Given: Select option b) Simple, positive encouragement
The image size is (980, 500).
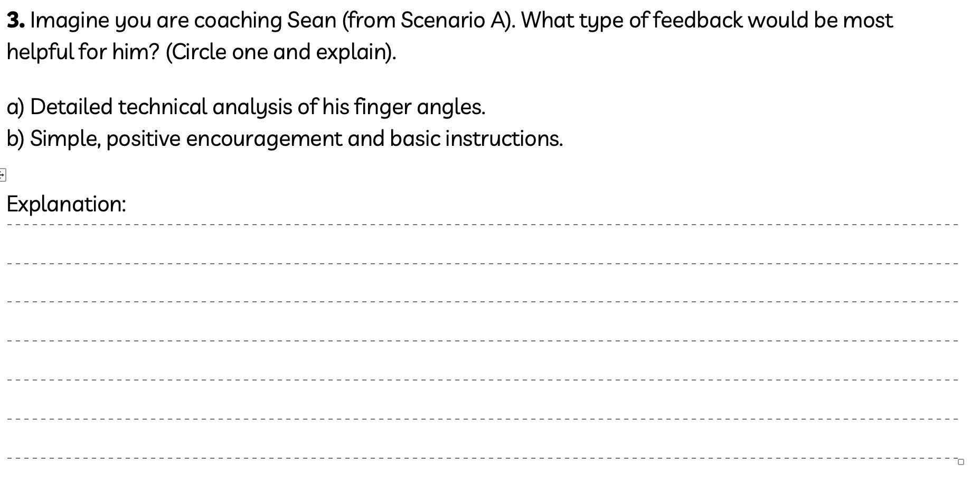Looking at the screenshot, I should [x=285, y=138].
